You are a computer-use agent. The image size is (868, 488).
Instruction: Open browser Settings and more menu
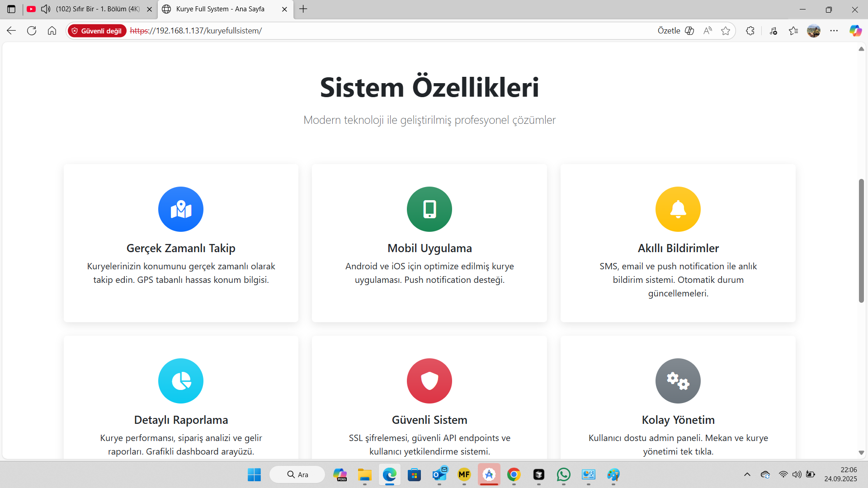(834, 31)
